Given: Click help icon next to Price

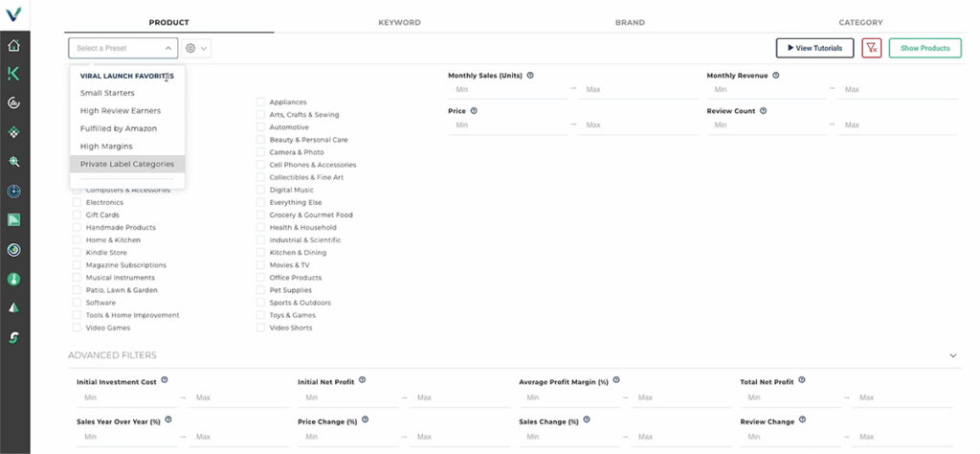Looking at the screenshot, I should [474, 111].
